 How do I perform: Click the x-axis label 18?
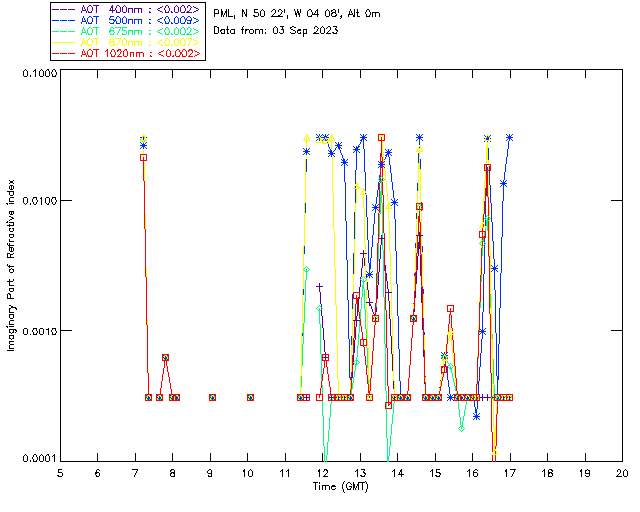tap(547, 473)
